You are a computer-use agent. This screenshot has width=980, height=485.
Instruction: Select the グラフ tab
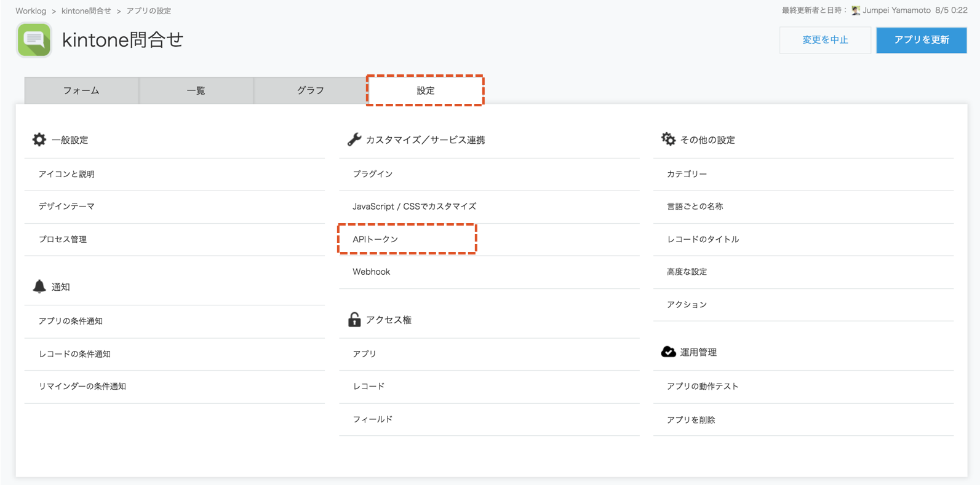(x=310, y=90)
